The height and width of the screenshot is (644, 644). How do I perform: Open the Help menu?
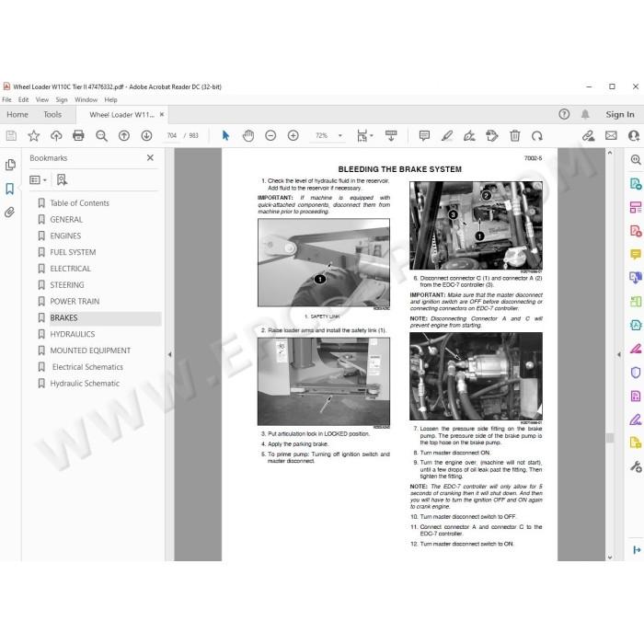coord(111,99)
